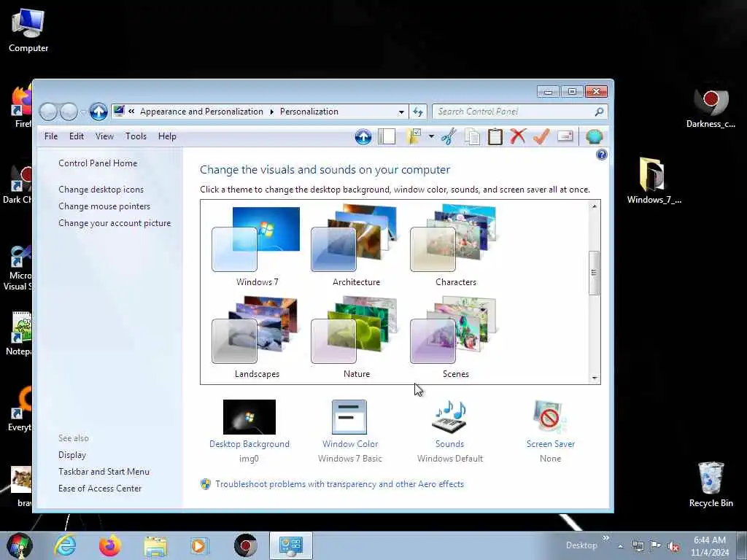Click Troubleshoot transparency and Aero effects link

click(339, 484)
